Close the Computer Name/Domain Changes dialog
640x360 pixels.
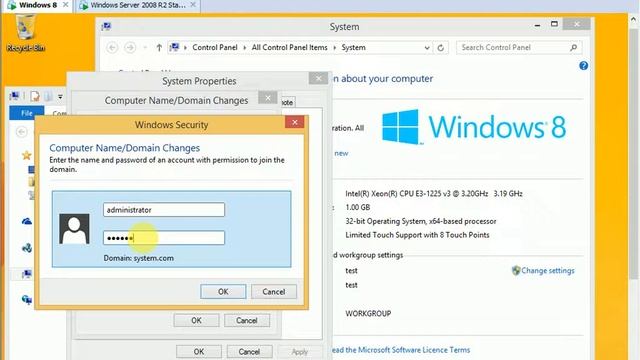268,98
